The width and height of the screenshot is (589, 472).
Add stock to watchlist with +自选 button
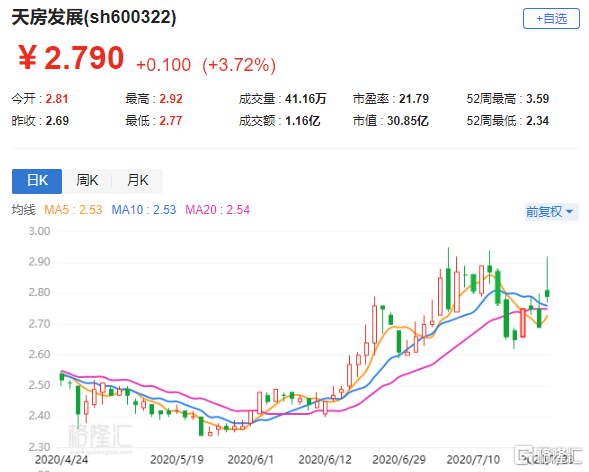coord(551,18)
